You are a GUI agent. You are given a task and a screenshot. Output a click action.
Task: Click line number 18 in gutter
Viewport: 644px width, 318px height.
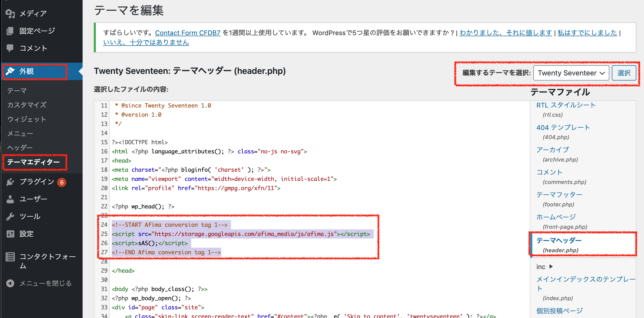pos(104,170)
